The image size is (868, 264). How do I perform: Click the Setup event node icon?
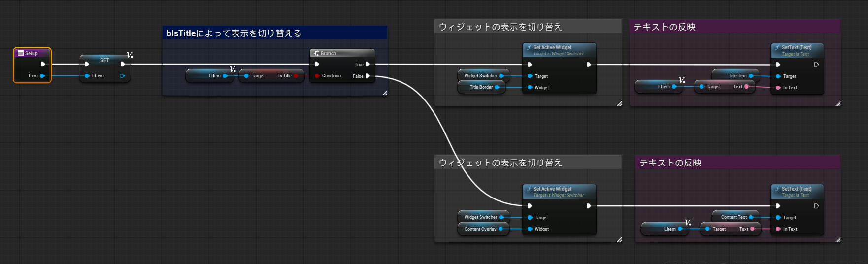coord(21,53)
